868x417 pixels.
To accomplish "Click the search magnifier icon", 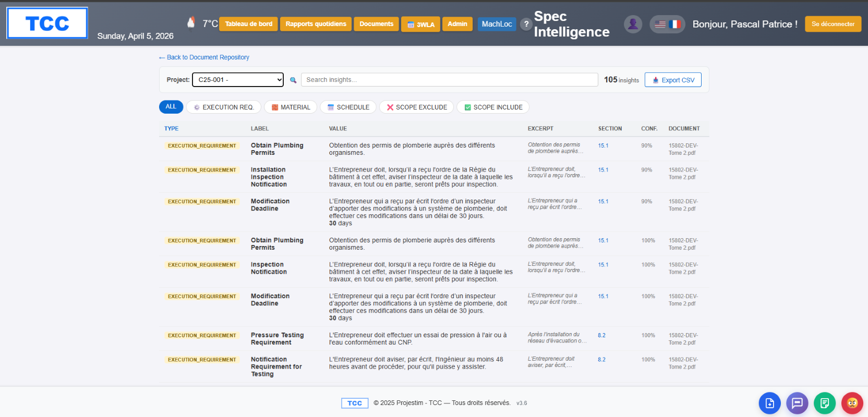I will click(x=293, y=80).
